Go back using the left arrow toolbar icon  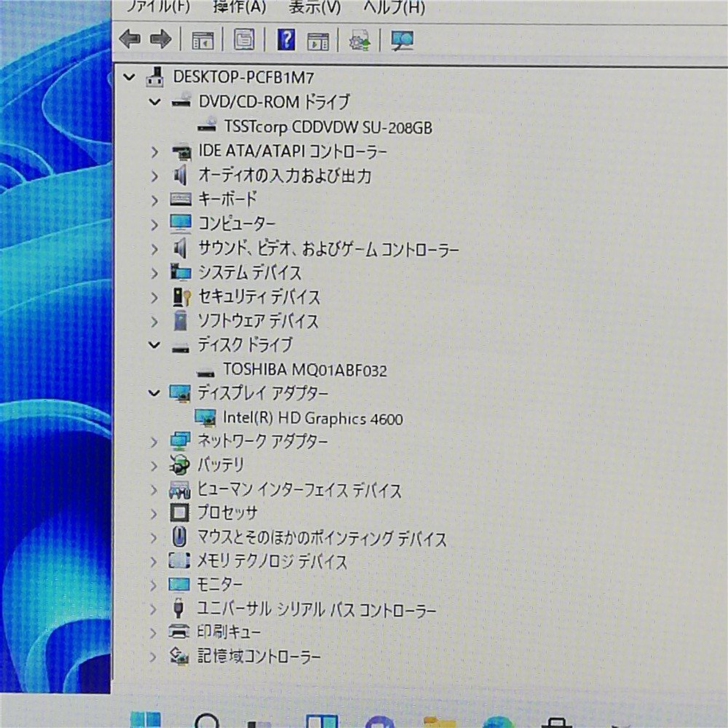tap(130, 39)
